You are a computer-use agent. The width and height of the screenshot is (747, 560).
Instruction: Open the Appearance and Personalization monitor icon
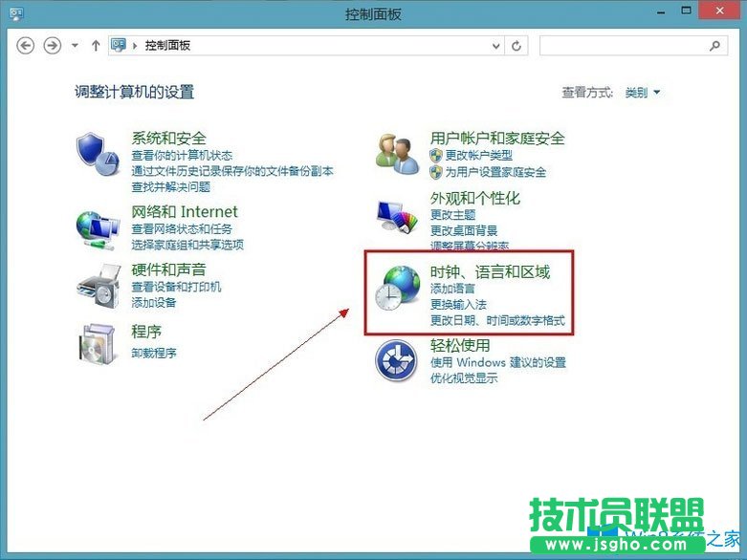click(x=396, y=217)
